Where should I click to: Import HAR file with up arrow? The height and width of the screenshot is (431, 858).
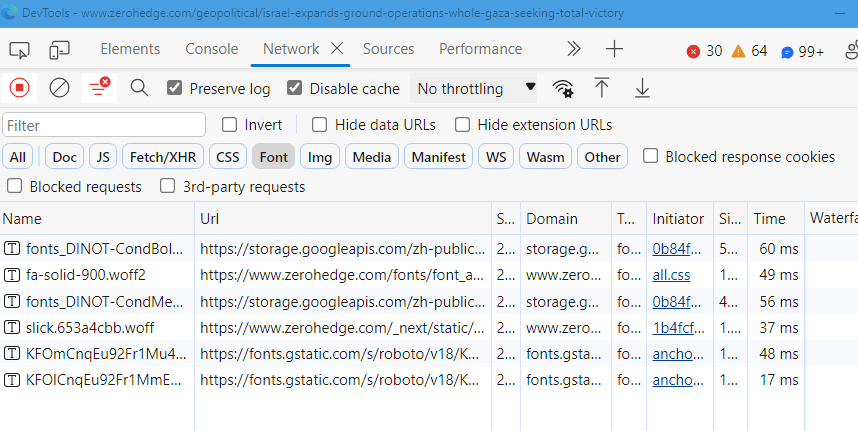pos(602,88)
